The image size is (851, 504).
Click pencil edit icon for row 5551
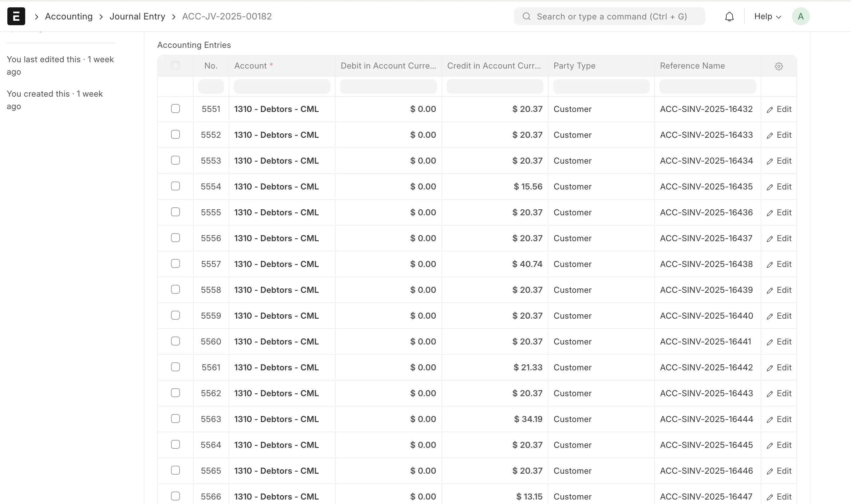click(770, 109)
